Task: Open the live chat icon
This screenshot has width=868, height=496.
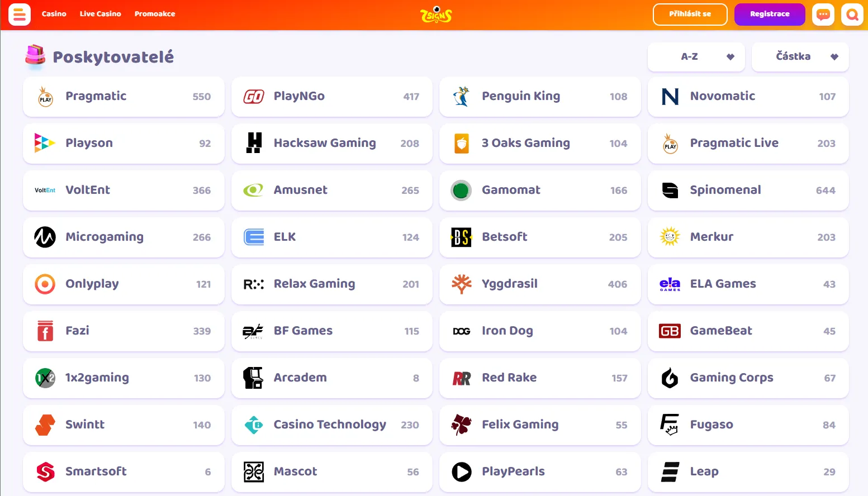Action: (823, 15)
